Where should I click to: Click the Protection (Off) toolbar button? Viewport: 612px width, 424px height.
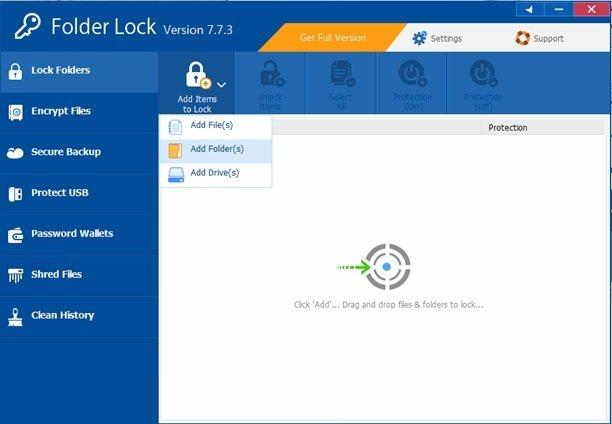483,84
